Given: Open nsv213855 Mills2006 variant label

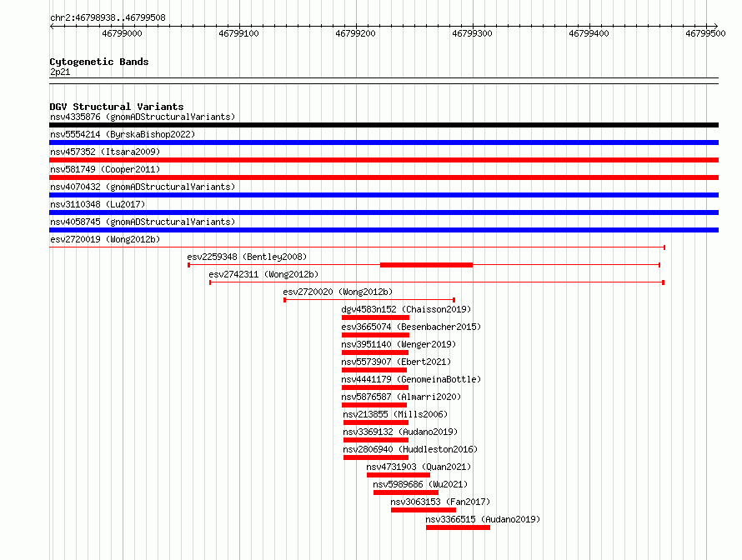Looking at the screenshot, I should (x=395, y=414).
